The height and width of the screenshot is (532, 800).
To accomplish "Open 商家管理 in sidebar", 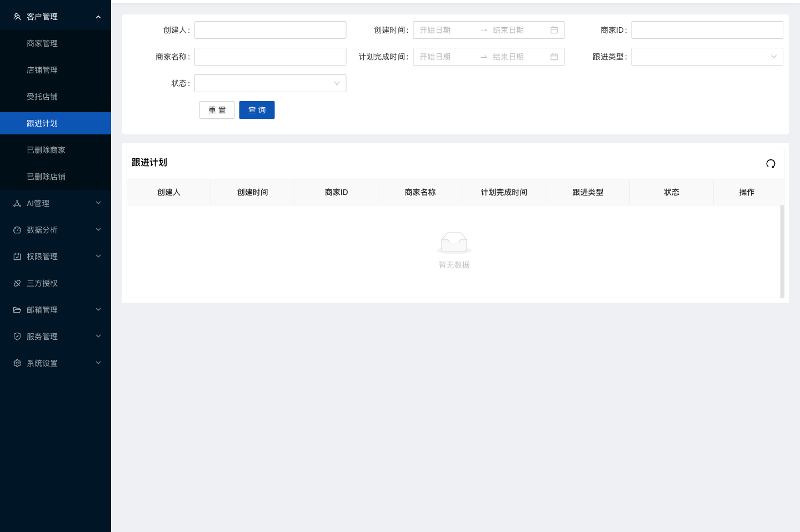I will (x=56, y=43).
